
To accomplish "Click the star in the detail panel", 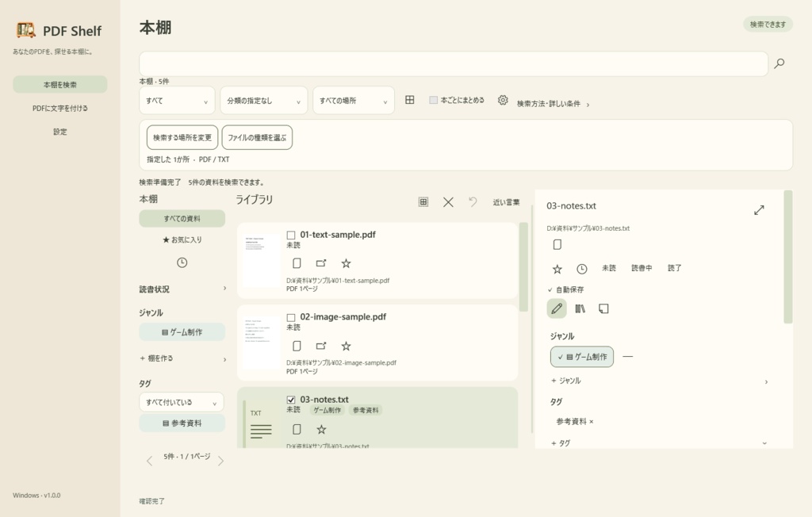I will pyautogui.click(x=557, y=269).
